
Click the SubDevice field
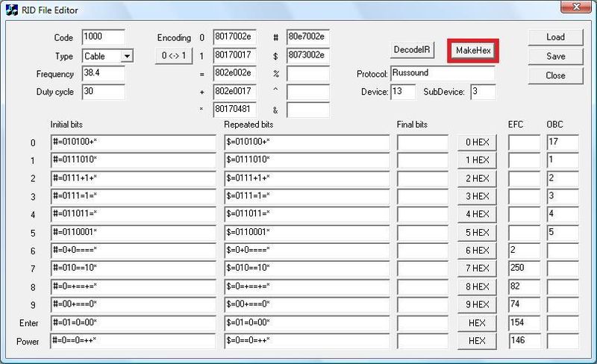click(483, 92)
